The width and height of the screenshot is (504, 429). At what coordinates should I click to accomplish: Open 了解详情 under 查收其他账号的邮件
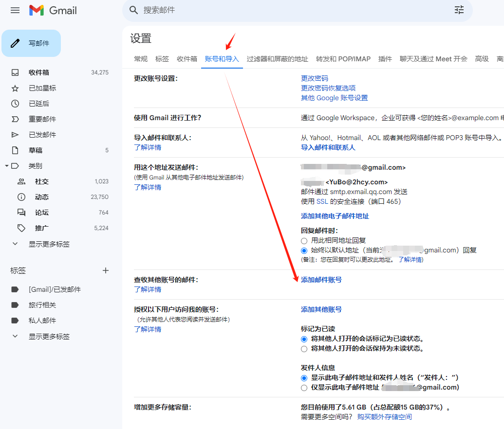(148, 289)
